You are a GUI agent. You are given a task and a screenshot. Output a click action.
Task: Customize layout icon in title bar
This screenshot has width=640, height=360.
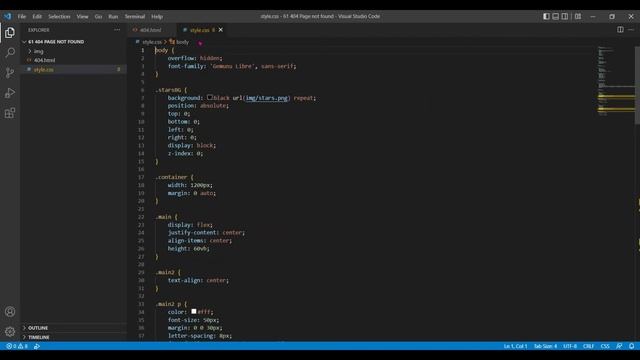578,16
